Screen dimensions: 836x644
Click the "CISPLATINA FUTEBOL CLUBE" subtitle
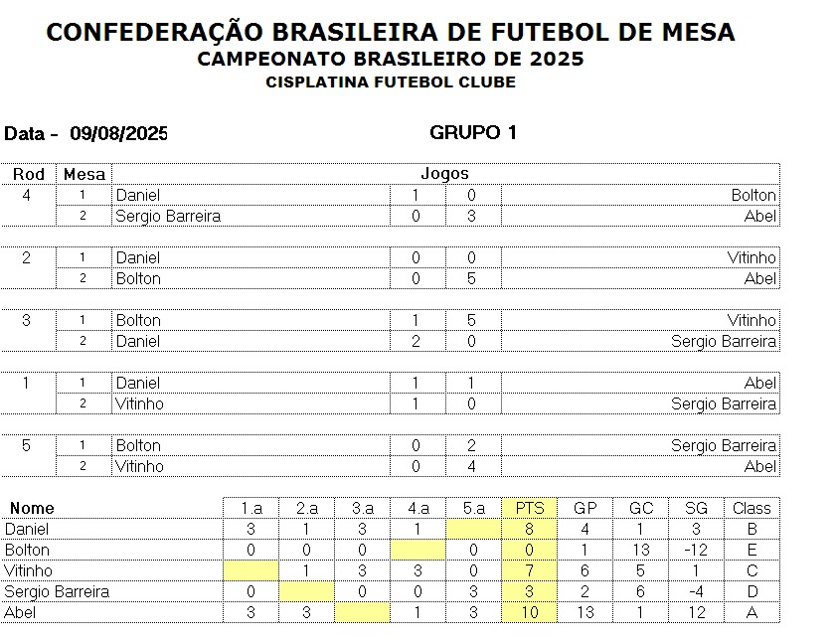point(391,82)
